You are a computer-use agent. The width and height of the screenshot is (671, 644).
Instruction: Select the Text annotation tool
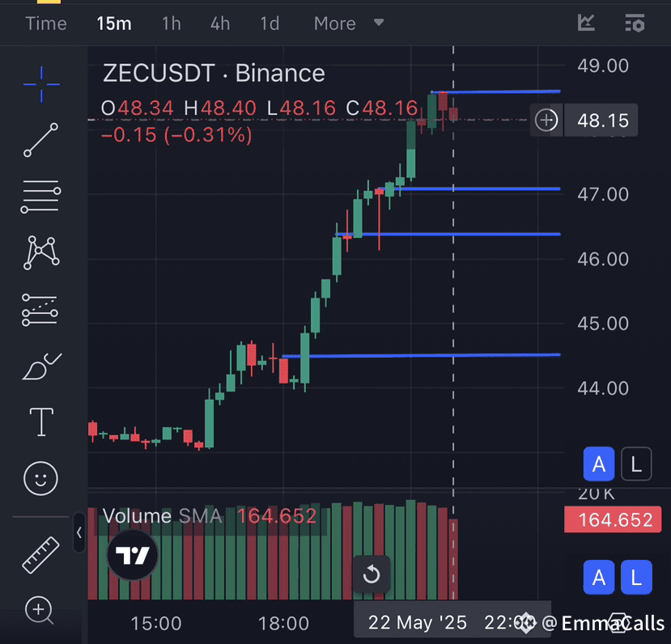coord(40,422)
